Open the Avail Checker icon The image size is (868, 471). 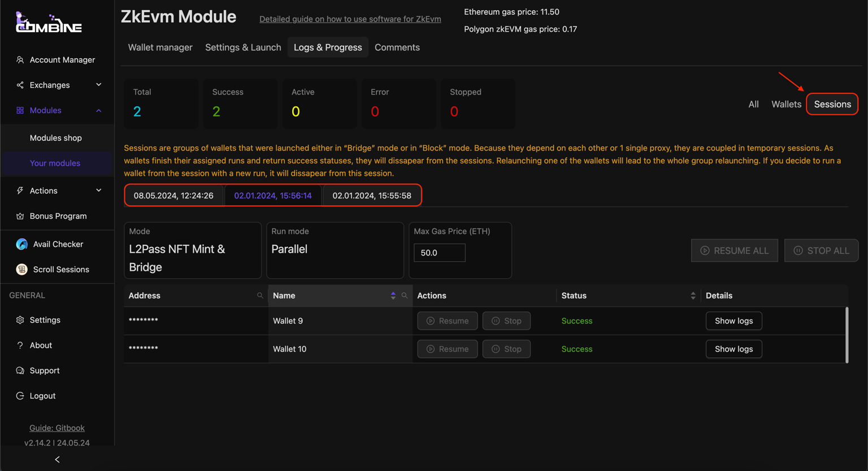pyautogui.click(x=21, y=244)
